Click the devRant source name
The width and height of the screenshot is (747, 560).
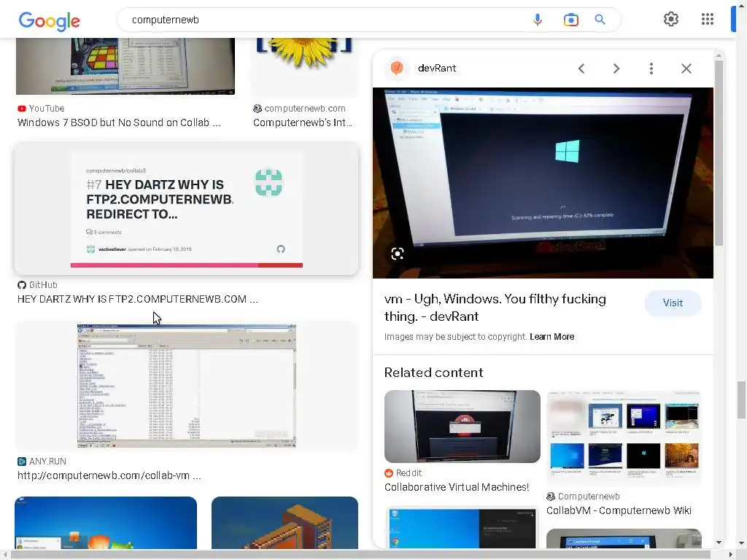click(437, 68)
